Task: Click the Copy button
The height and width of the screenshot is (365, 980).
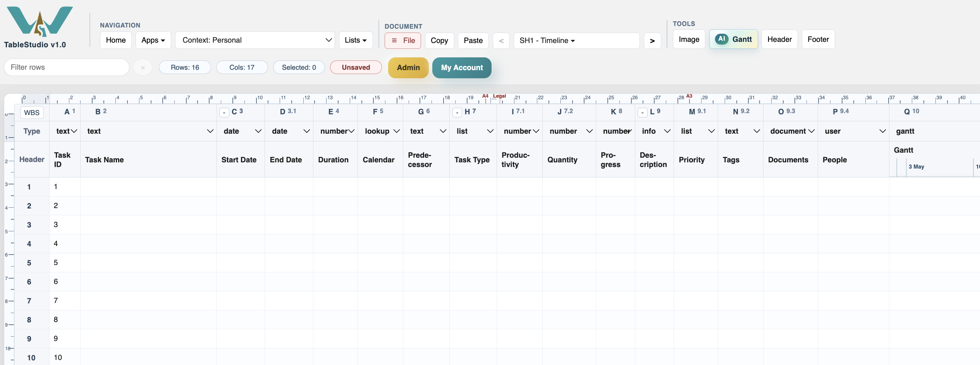Action: 439,41
